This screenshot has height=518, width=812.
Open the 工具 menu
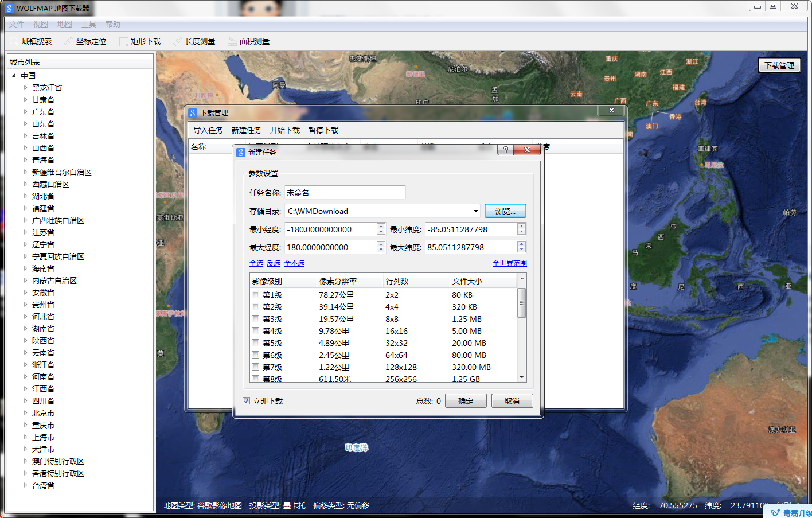89,24
